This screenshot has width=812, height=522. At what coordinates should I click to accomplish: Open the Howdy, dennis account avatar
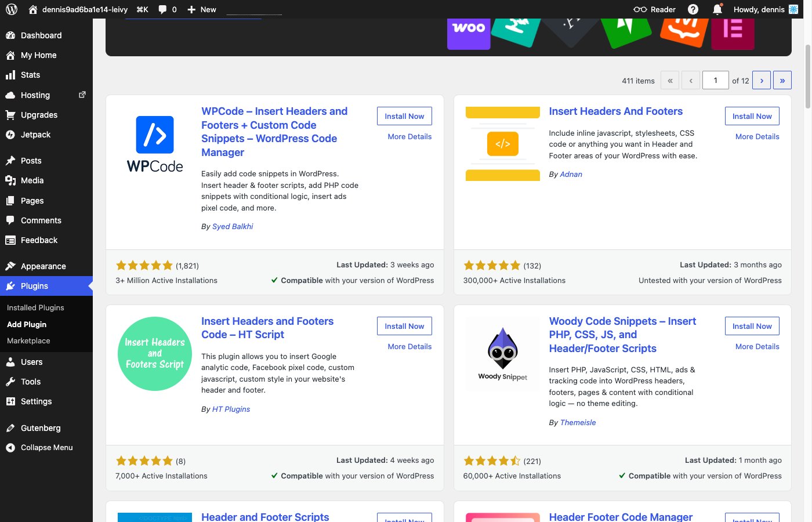793,9
